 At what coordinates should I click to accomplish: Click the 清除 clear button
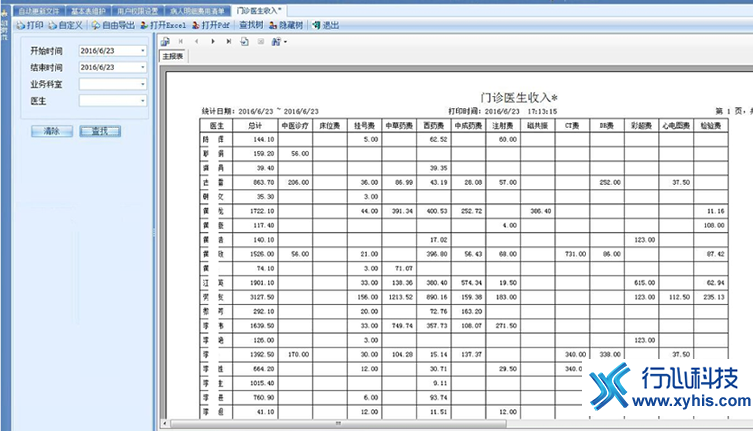(x=52, y=131)
